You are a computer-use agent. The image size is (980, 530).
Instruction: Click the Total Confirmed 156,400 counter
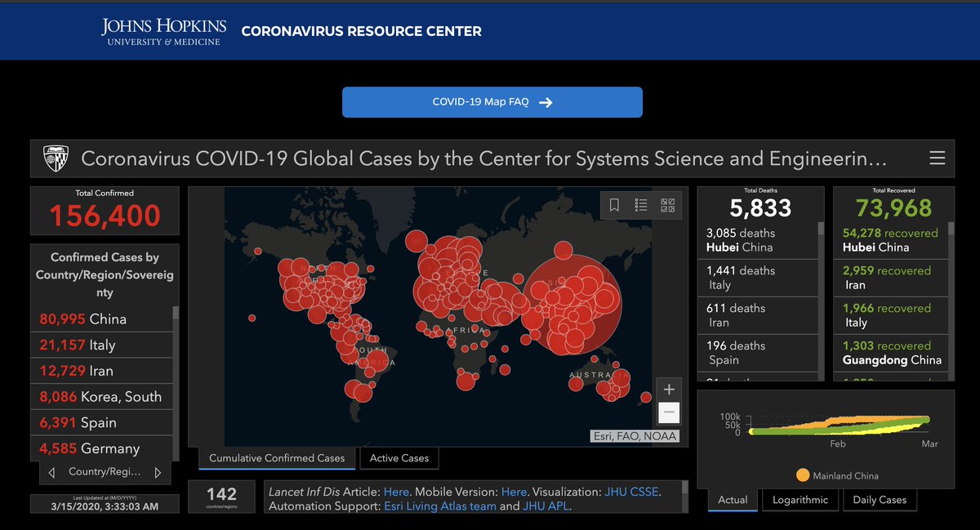[x=105, y=210]
